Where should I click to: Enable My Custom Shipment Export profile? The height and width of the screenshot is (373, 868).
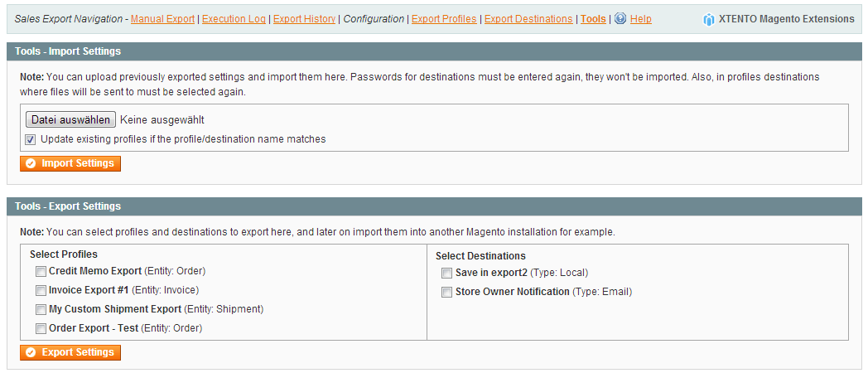tap(41, 309)
